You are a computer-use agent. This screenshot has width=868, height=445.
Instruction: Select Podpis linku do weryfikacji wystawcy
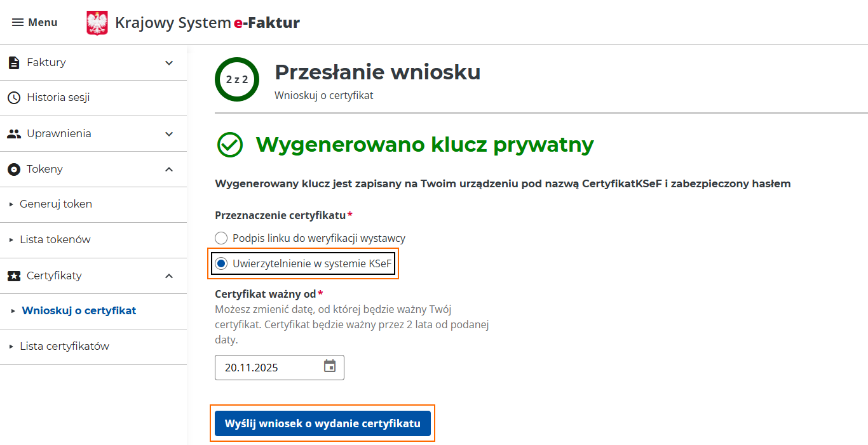[221, 238]
